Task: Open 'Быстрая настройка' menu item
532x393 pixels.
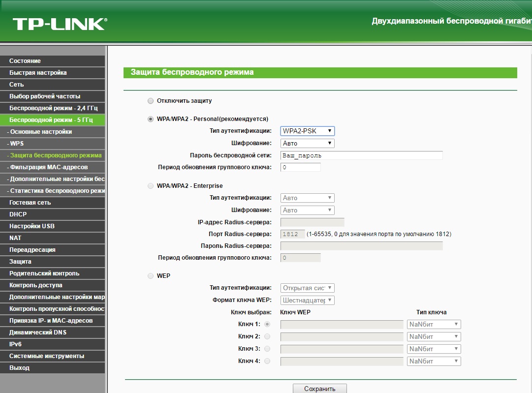Action: tap(38, 73)
